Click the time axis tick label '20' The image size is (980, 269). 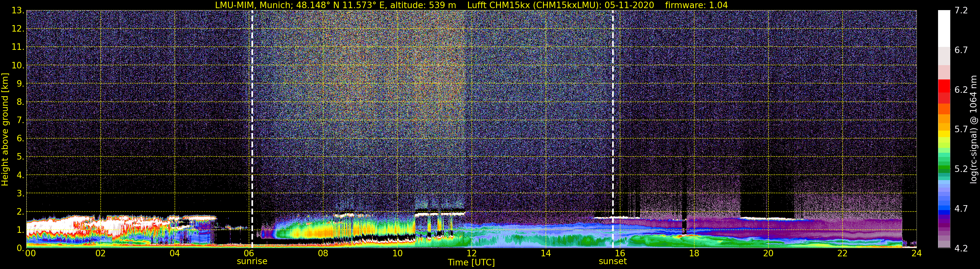click(x=768, y=253)
